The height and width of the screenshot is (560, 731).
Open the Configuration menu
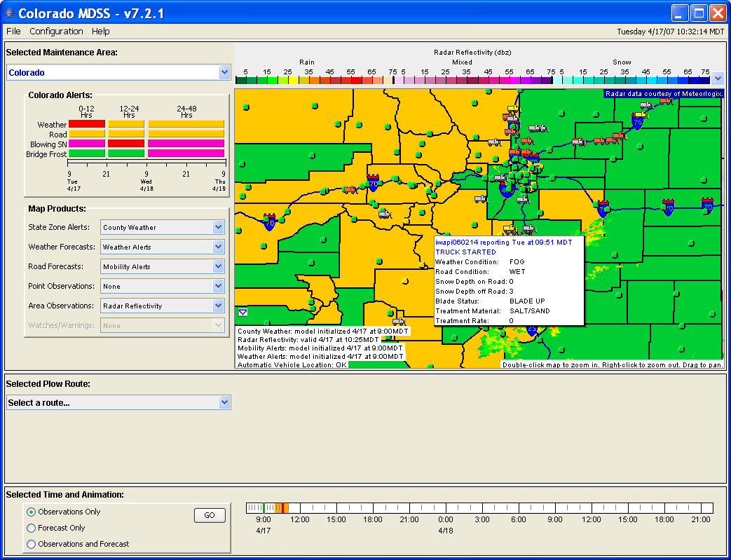pos(56,31)
